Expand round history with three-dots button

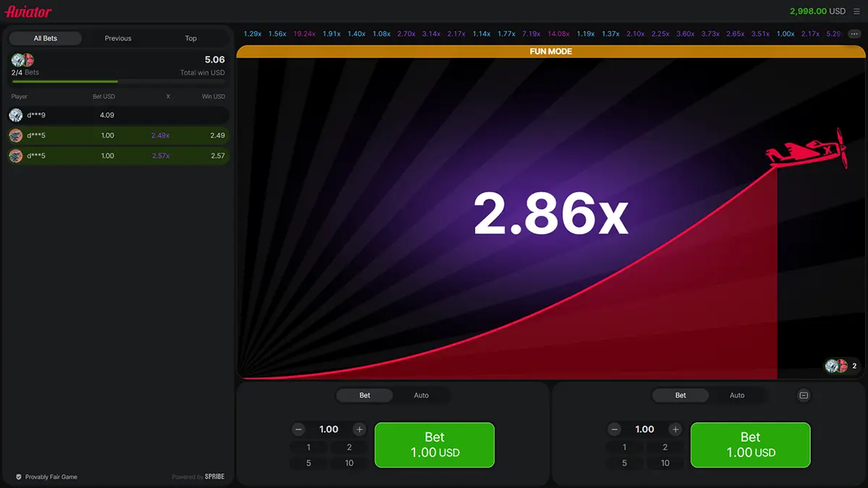point(854,34)
